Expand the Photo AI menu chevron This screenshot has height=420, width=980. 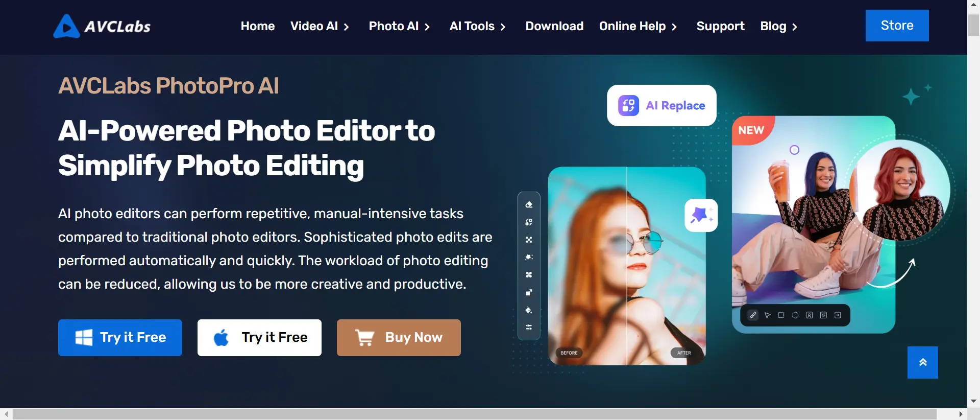tap(427, 27)
